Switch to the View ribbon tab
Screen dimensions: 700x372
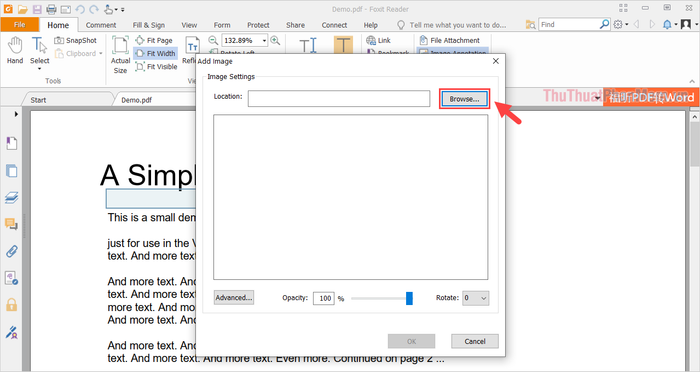point(189,25)
